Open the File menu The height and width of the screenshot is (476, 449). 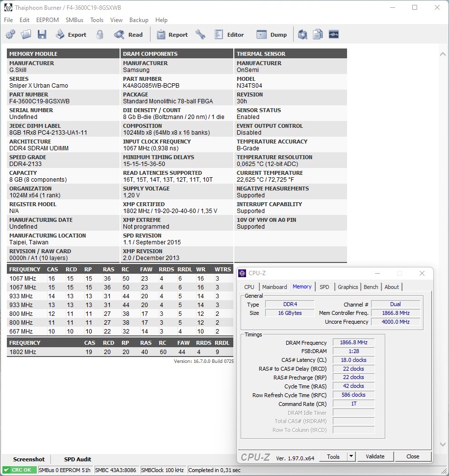[8, 20]
